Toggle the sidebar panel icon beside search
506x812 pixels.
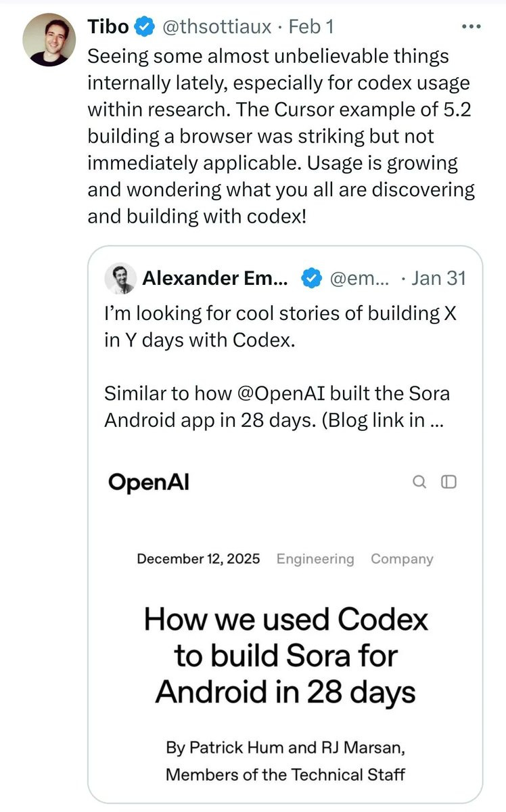[449, 482]
